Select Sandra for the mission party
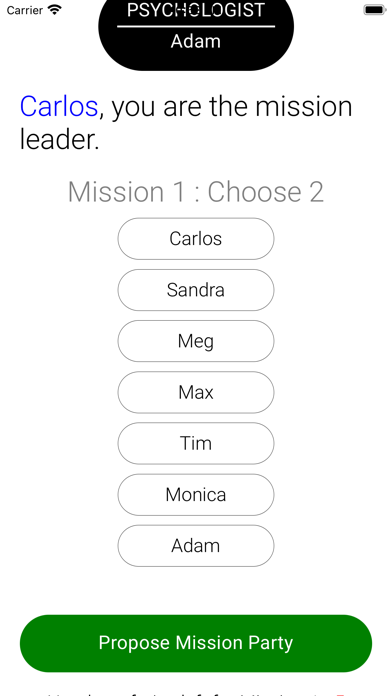Viewport: 392px width, 696px height. tap(196, 290)
